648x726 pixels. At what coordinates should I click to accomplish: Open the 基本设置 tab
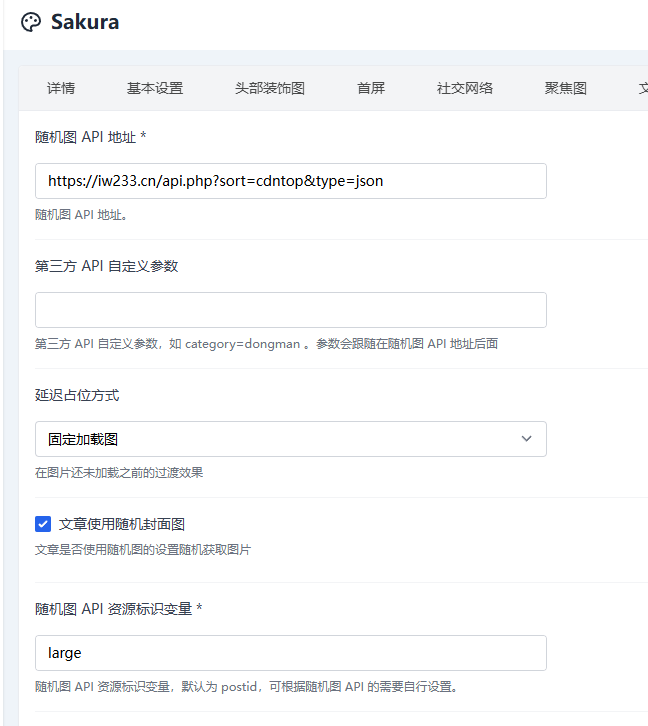tap(155, 88)
